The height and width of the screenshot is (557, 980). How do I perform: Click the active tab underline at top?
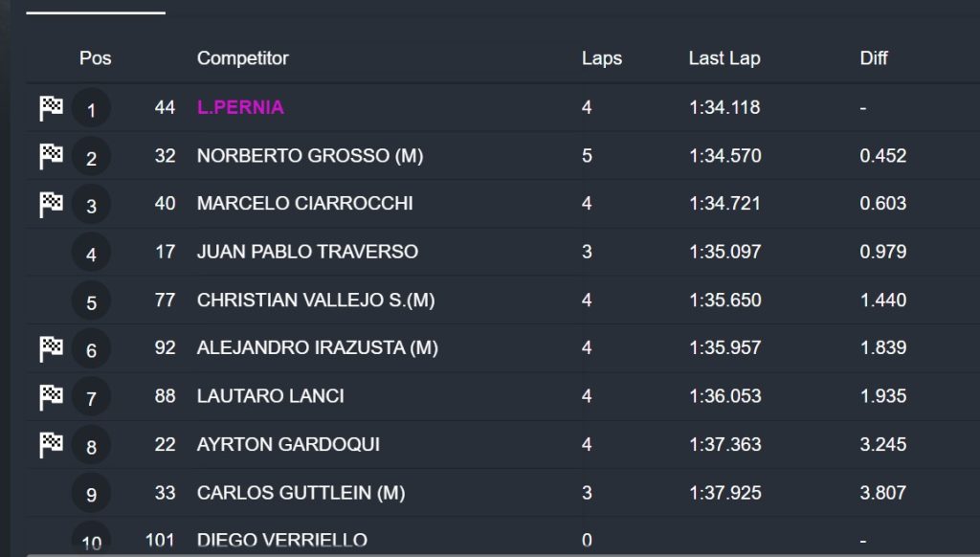tap(96, 12)
